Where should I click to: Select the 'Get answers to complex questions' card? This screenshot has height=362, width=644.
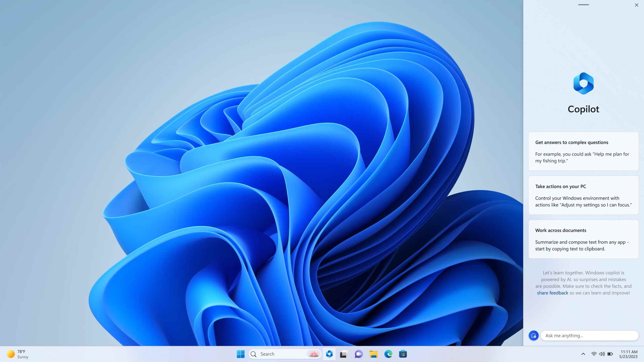(583, 151)
